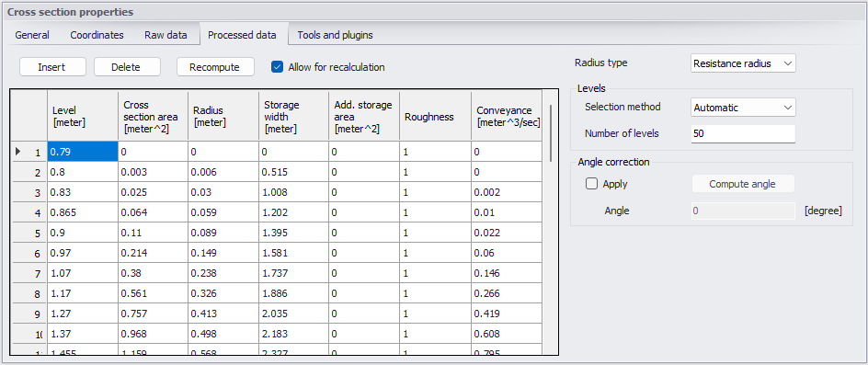Click Conveyance cell 0.002
This screenshot has height=365, width=868.
[507, 193]
